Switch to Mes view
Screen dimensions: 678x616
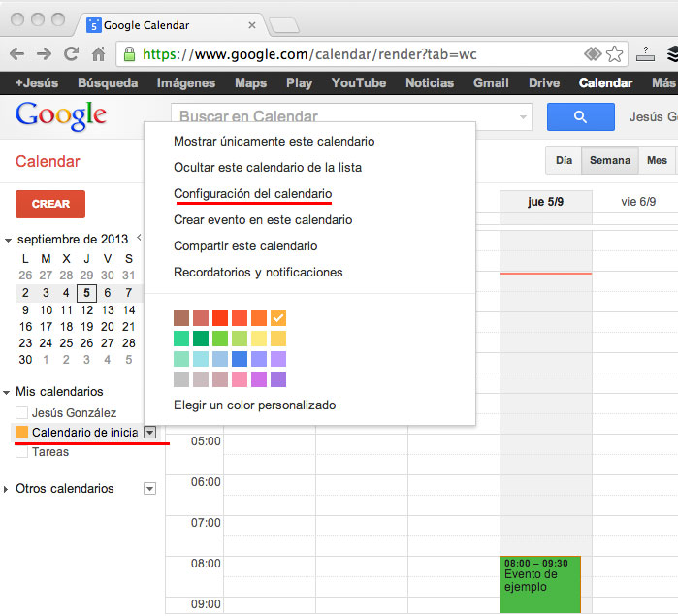click(x=657, y=160)
